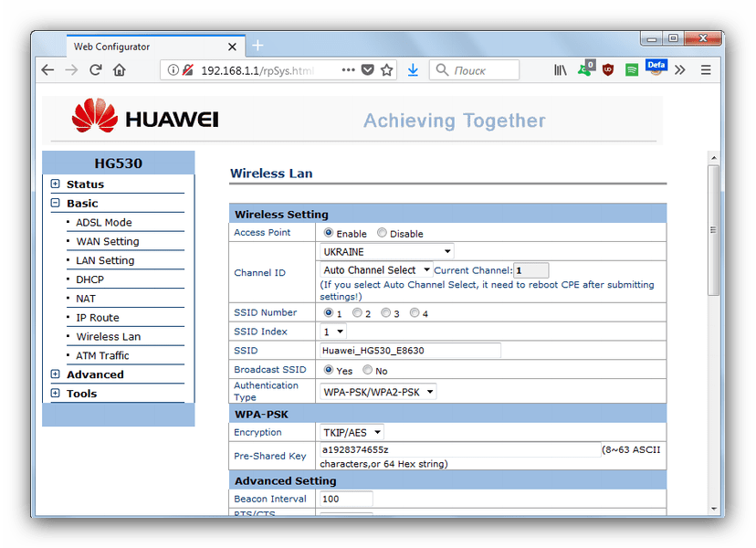Image resolution: width=756 pixels, height=548 pixels.
Task: Open the Library bookshelf icon
Action: click(560, 70)
